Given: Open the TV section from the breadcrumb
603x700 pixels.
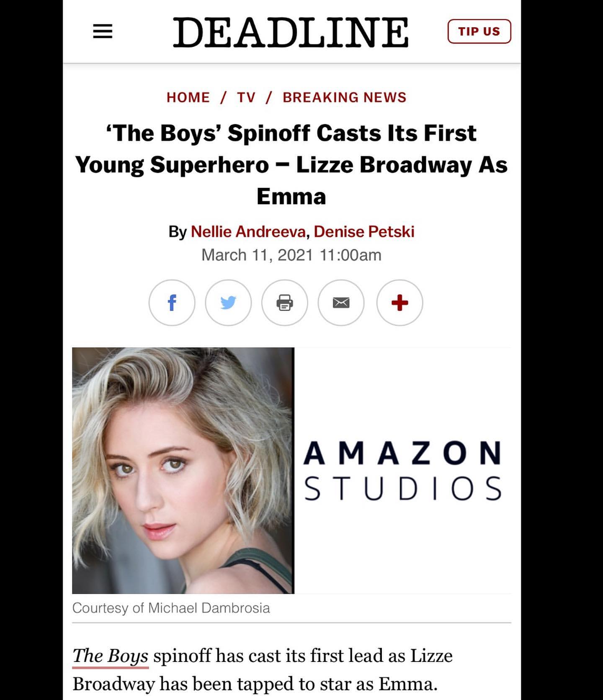Looking at the screenshot, I should click(247, 97).
